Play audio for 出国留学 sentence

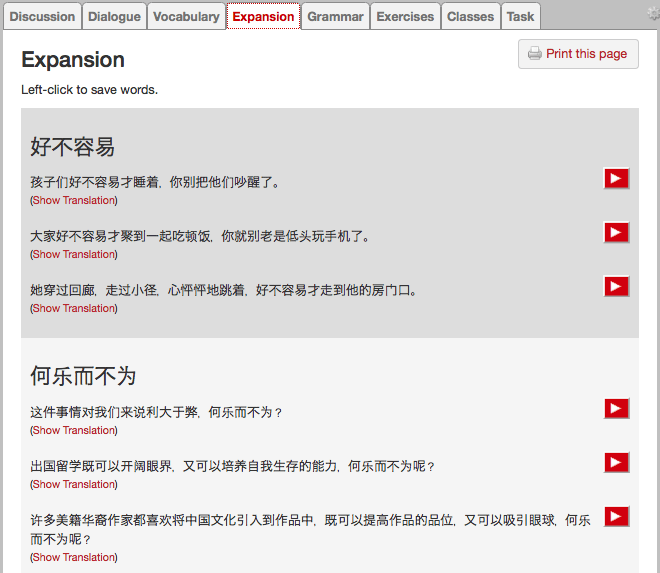616,463
